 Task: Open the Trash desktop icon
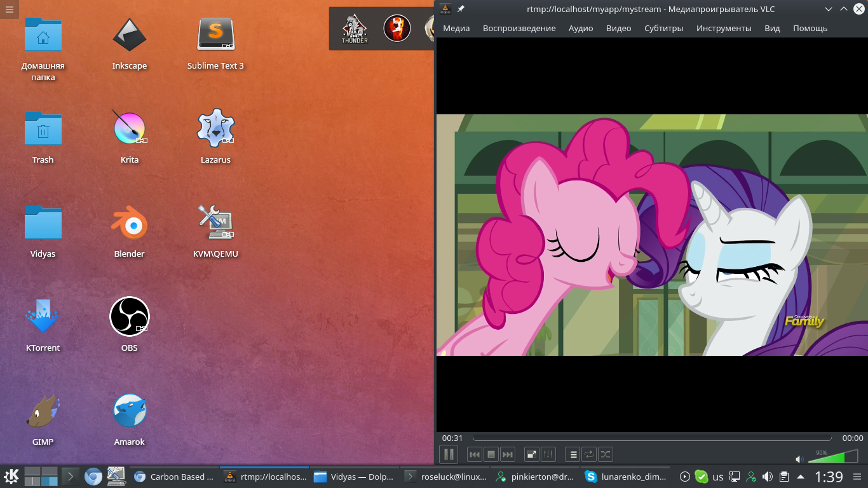coord(43,139)
